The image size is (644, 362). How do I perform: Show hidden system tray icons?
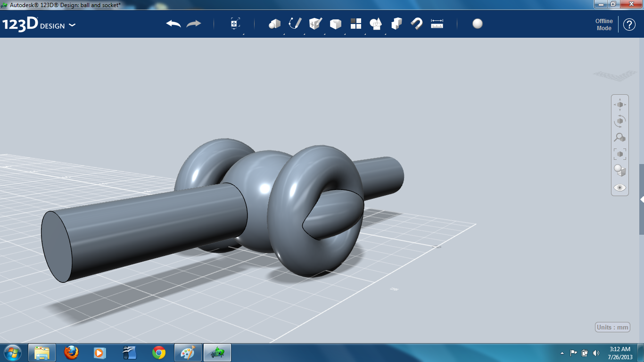(x=562, y=353)
